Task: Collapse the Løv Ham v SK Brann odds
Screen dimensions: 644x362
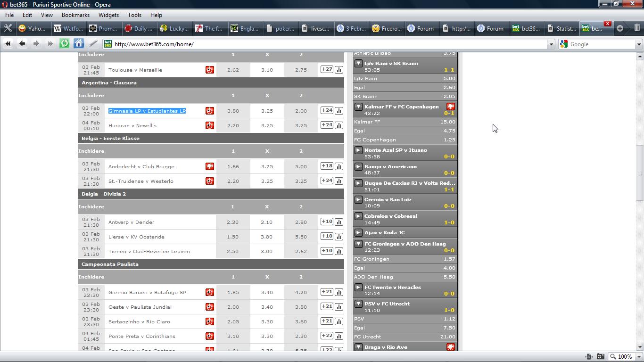Action: pyautogui.click(x=358, y=63)
